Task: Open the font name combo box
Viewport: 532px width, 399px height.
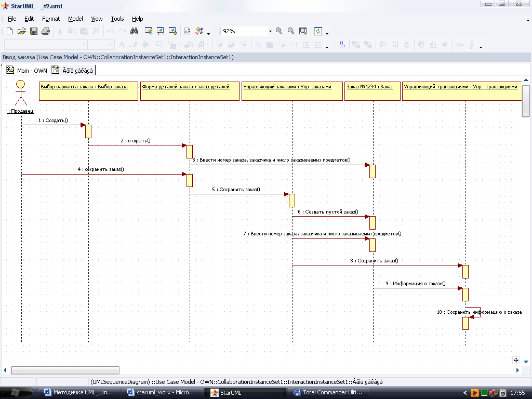Action: coord(45,45)
